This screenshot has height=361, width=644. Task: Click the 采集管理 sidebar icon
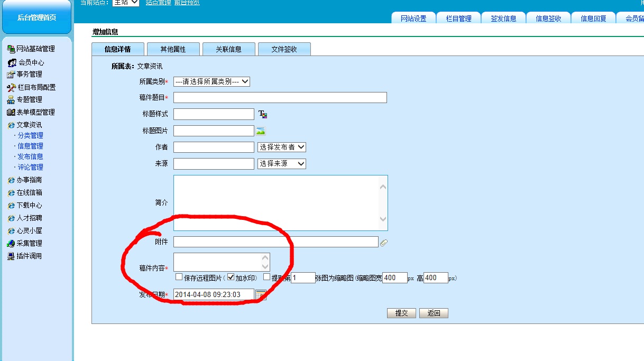(11, 243)
